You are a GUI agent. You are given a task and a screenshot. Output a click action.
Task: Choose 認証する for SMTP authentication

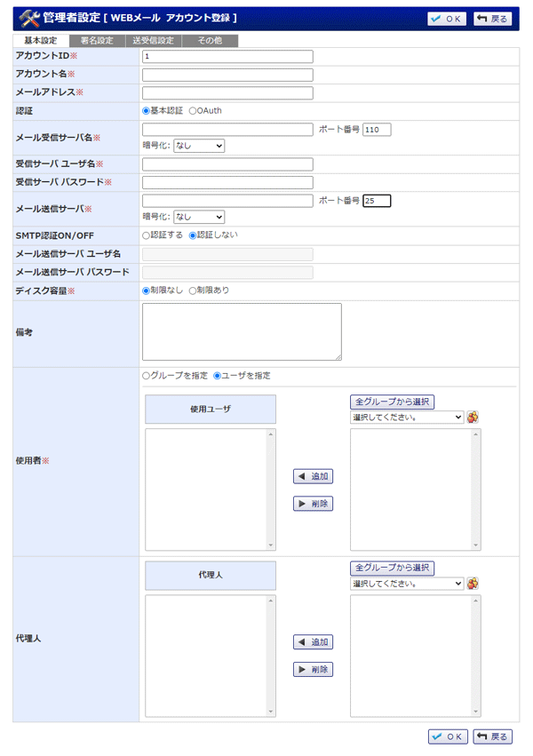click(x=146, y=235)
